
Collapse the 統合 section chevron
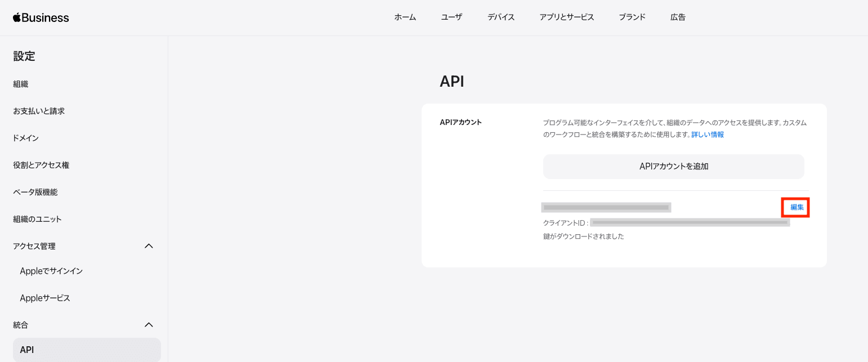click(x=149, y=325)
